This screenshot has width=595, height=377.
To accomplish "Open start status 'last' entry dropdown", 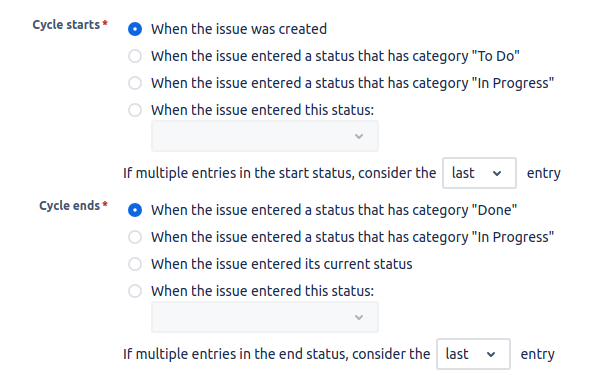I will (479, 173).
